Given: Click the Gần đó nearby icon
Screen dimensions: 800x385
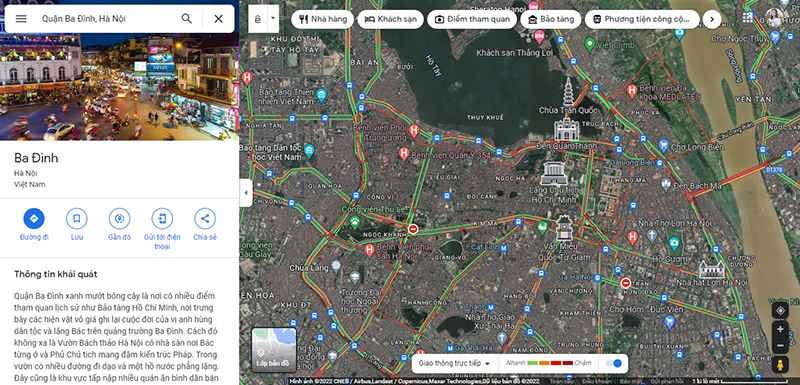Looking at the screenshot, I should pyautogui.click(x=119, y=219).
